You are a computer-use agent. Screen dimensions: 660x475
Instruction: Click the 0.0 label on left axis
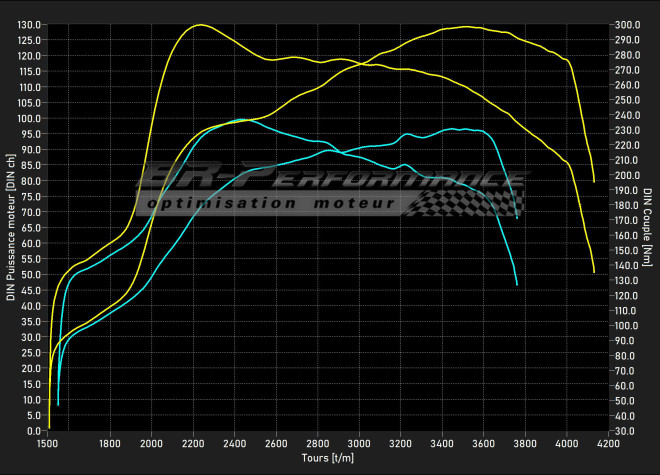tap(34, 431)
